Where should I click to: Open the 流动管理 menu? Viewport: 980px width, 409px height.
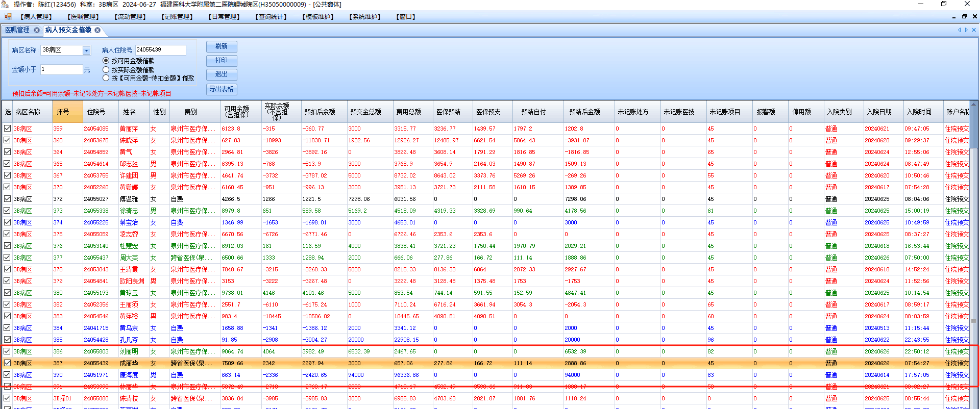coord(130,17)
